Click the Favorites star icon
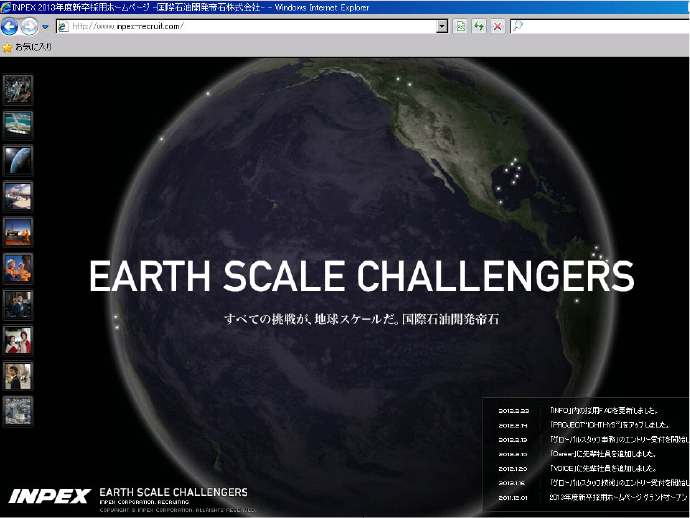 [7, 47]
